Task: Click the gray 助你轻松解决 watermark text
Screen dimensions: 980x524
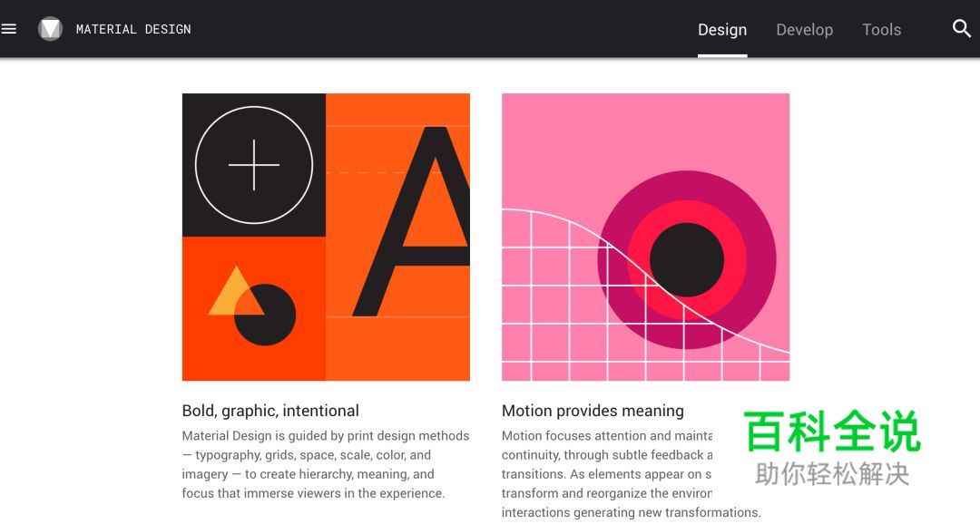Action: coord(832,473)
